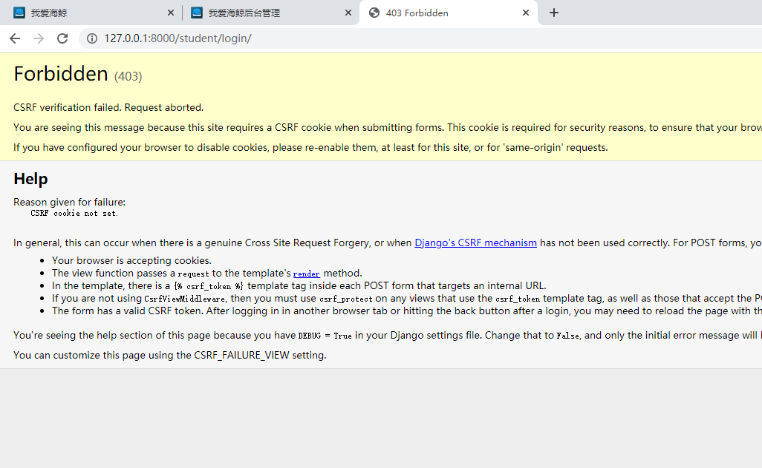
Task: Open a new tab with plus button
Action: (554, 13)
